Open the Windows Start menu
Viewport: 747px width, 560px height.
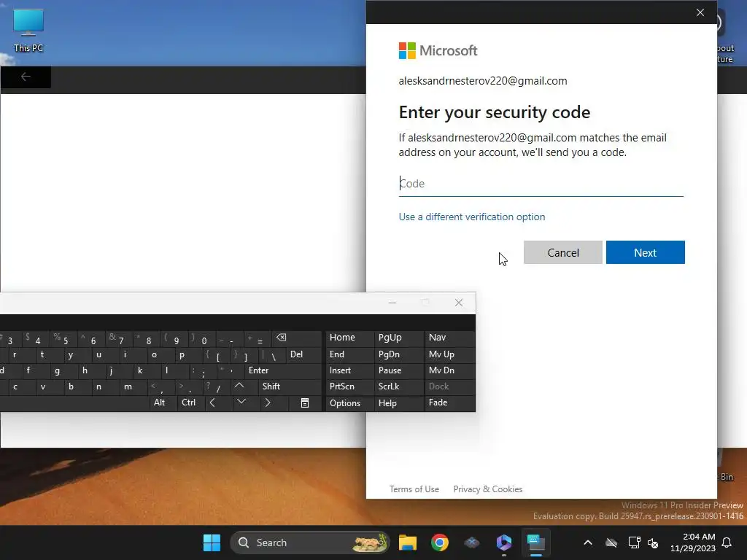pyautogui.click(x=212, y=542)
